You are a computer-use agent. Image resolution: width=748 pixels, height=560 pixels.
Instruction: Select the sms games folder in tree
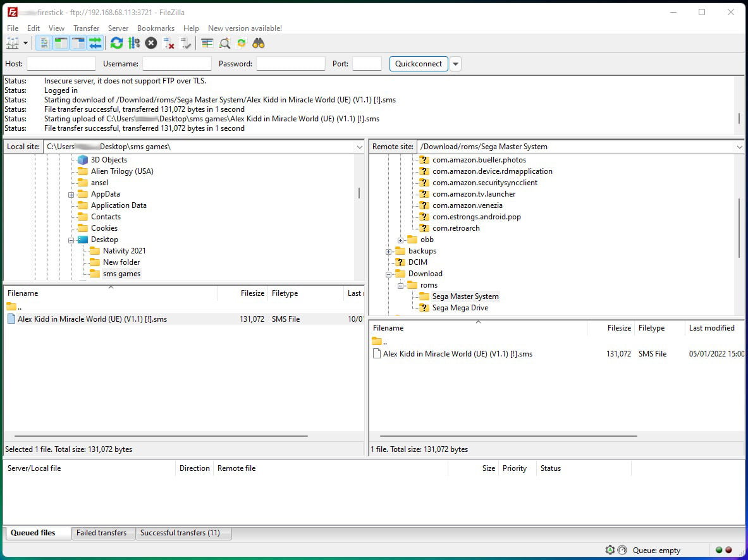[x=121, y=274]
